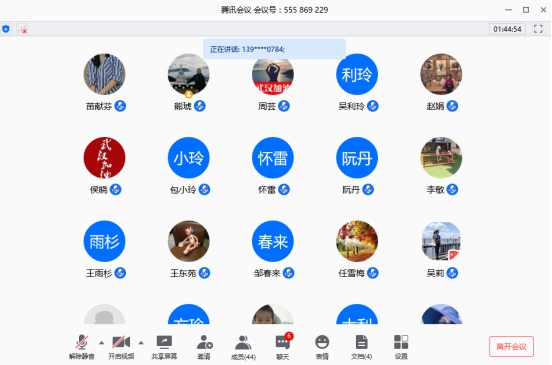Click the share screen icon

(164, 342)
